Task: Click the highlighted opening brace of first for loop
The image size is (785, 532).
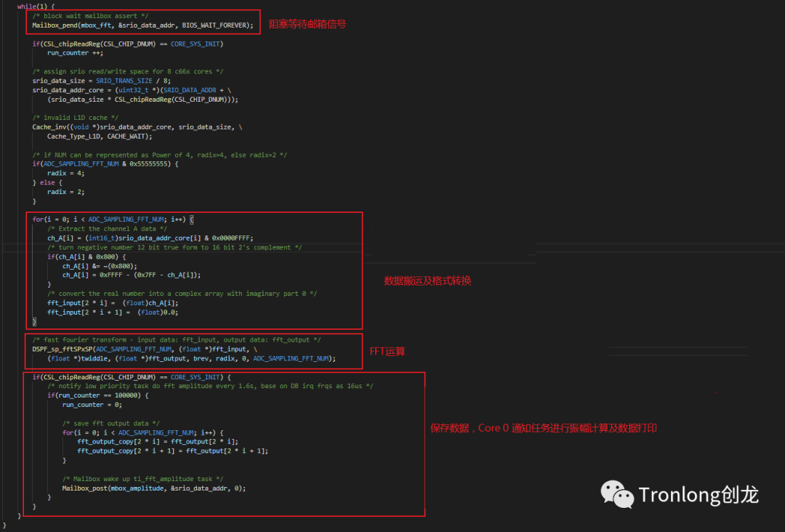Action: [192, 219]
